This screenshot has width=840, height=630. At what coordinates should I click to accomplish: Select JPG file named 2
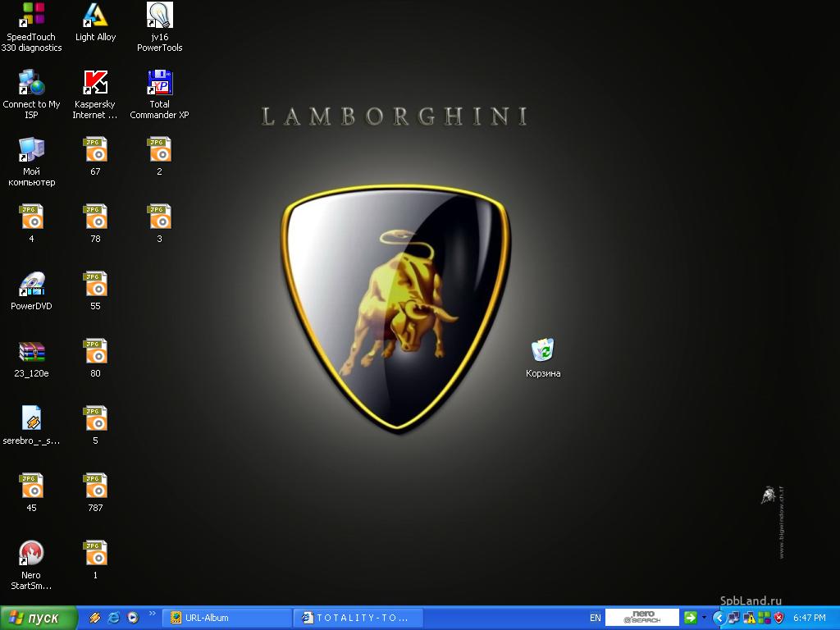point(159,157)
